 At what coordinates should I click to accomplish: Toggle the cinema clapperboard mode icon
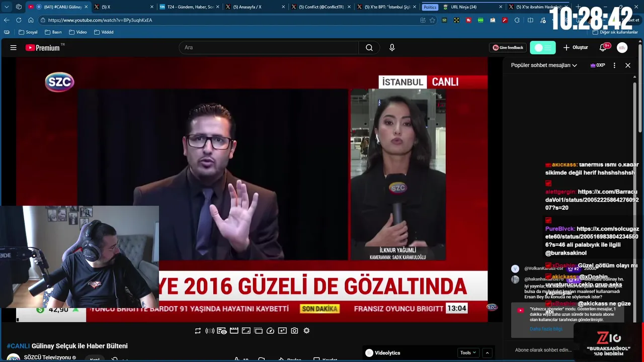pos(234,331)
